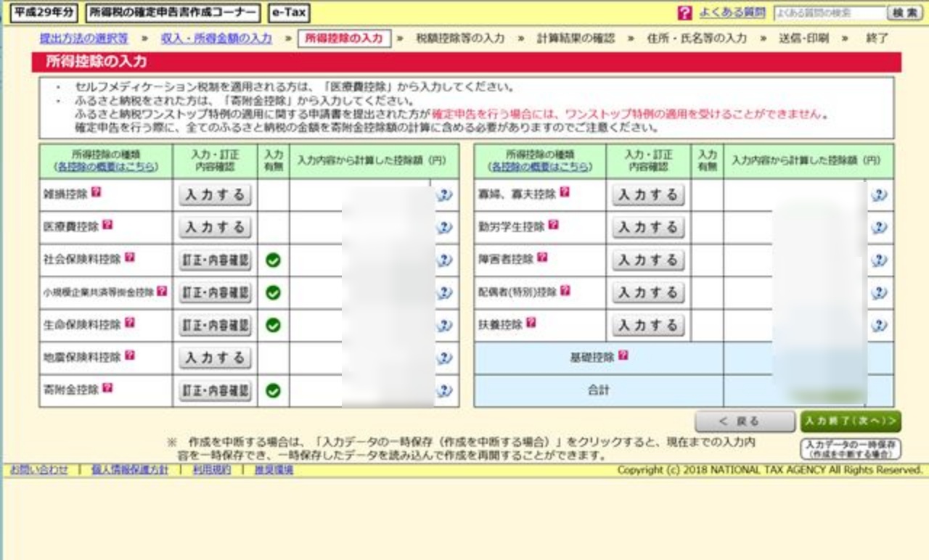Open 各控除の概要はこちら link in left table
The width and height of the screenshot is (929, 560).
coord(106,167)
